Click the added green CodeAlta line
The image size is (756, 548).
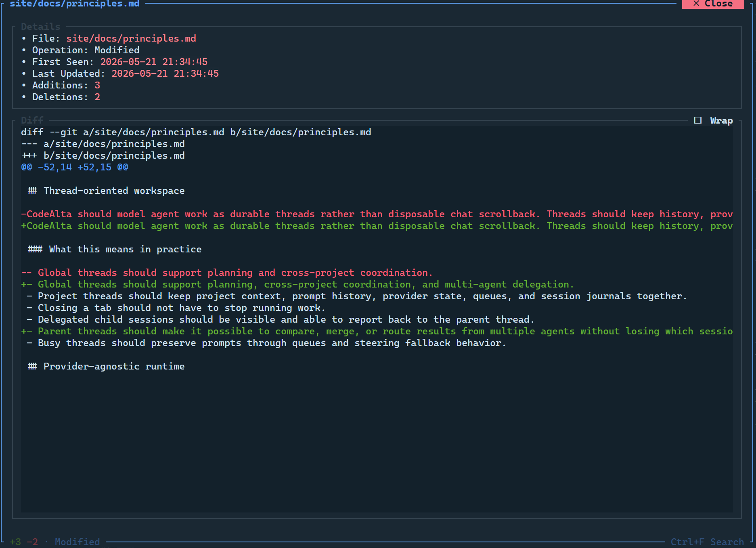(377, 226)
